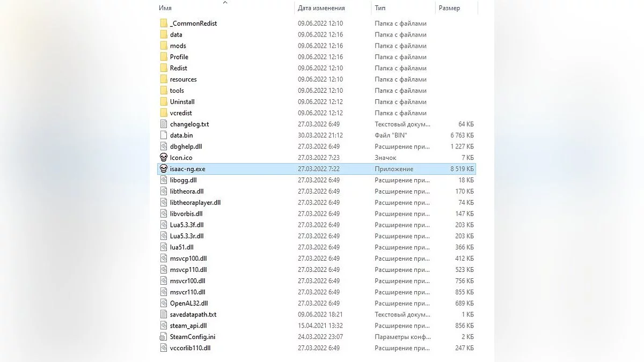Click the savedatapath.txt document icon

(x=164, y=314)
